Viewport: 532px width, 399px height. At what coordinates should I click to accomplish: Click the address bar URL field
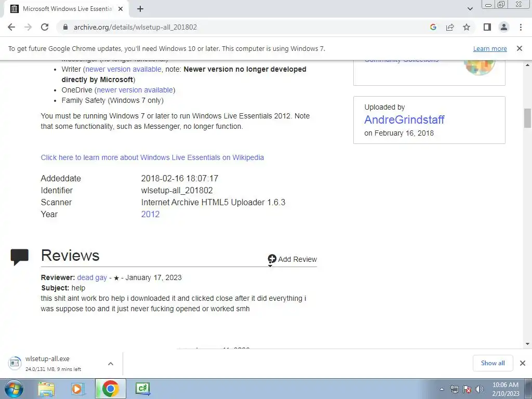click(x=241, y=27)
